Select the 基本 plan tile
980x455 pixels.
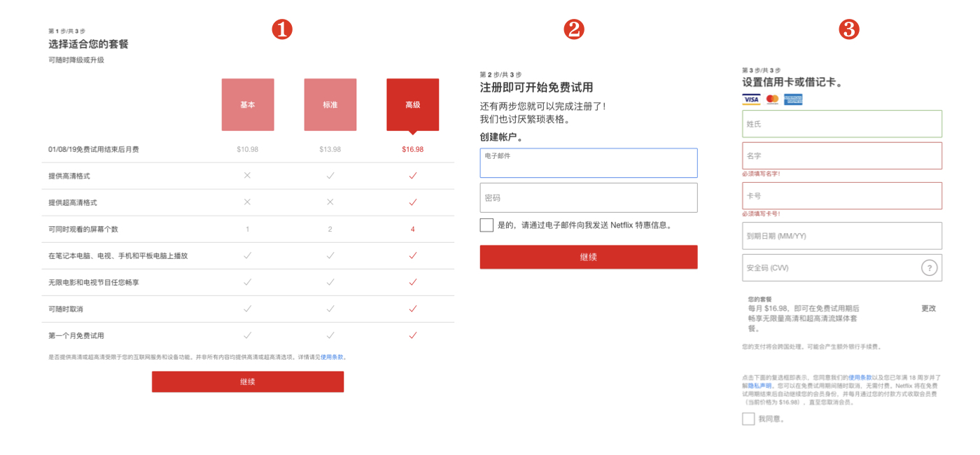248,104
